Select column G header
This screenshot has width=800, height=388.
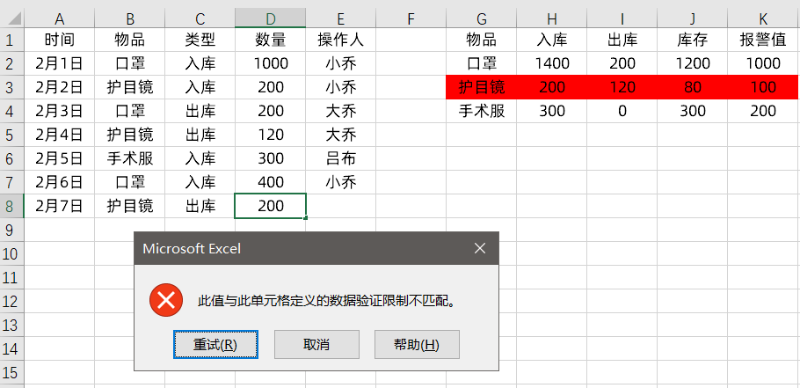click(x=482, y=19)
